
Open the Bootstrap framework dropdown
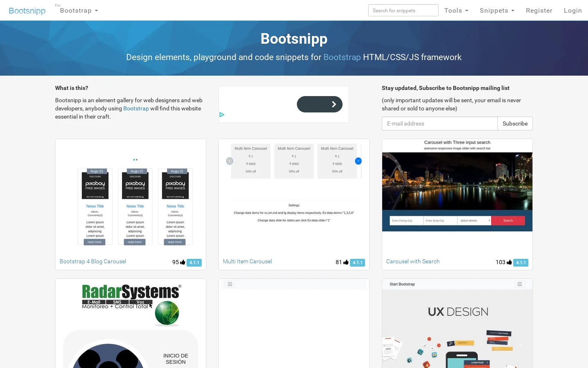79,11
